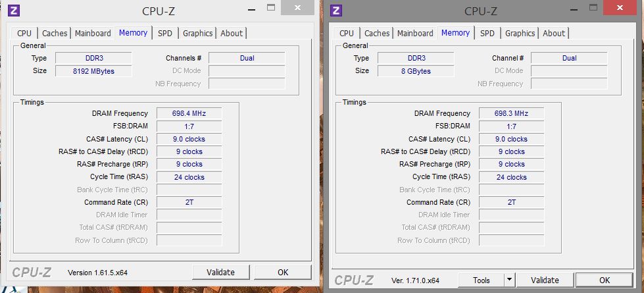This screenshot has height=293, width=644.
Task: Open Caches tab in right CPU-Z window
Action: pos(377,34)
